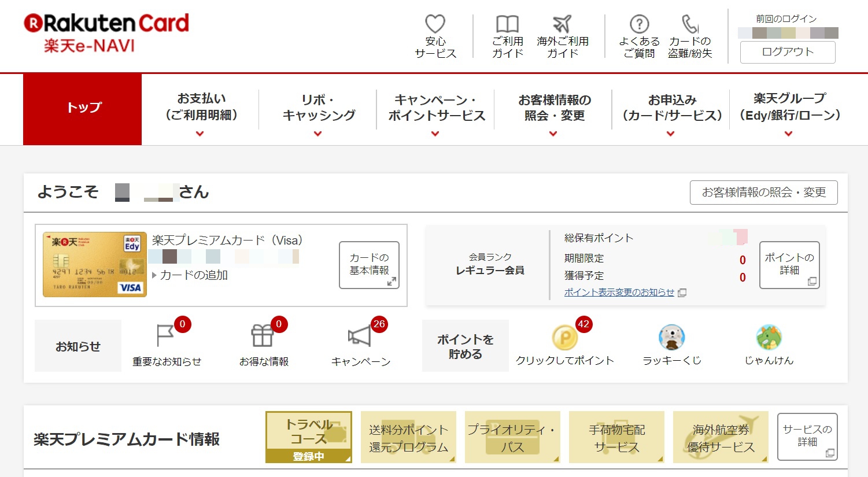
Task: Open the お支払い（ご利用明細）menu
Action: [201, 107]
